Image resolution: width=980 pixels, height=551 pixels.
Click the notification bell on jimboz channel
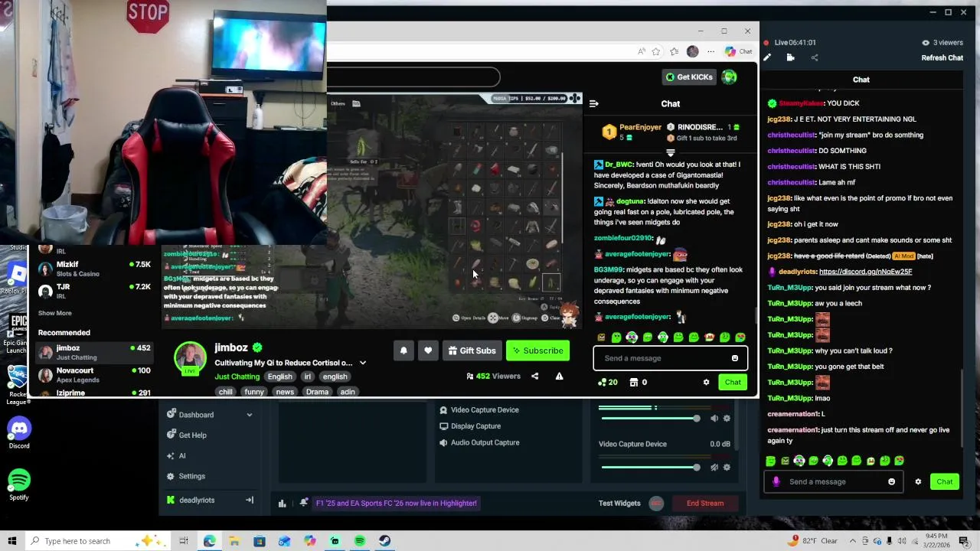tap(403, 350)
